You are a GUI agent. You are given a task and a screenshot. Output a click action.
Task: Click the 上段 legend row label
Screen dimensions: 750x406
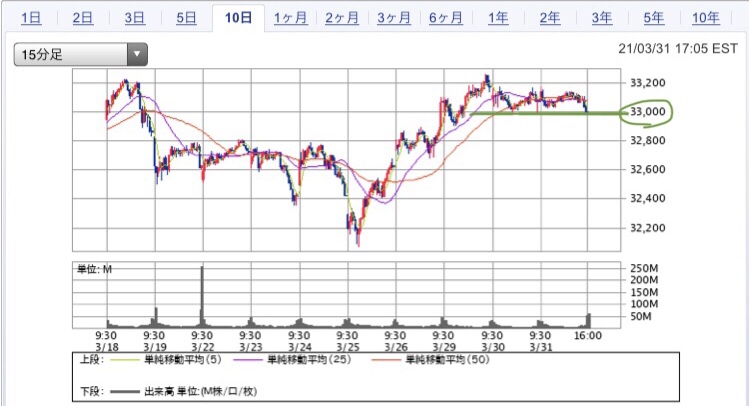tap(92, 360)
